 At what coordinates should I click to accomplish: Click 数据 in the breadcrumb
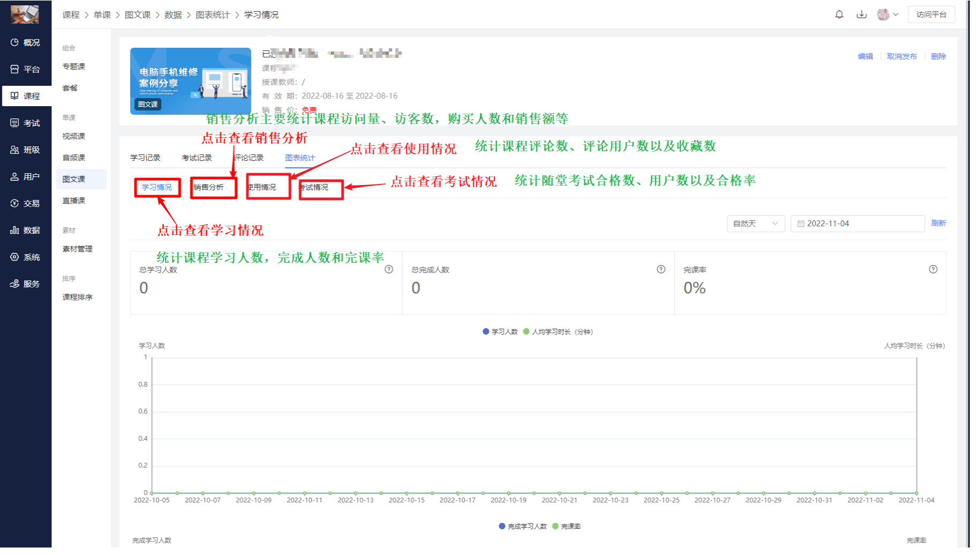point(173,15)
